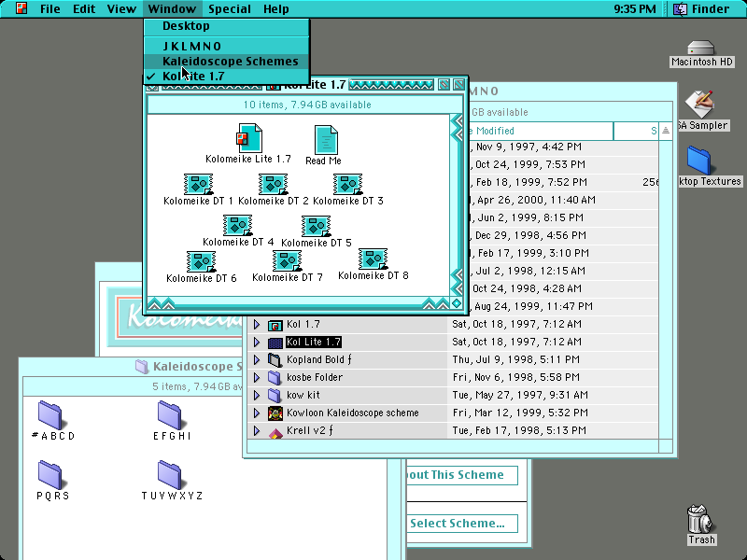This screenshot has width=747, height=560.
Task: Open the View menu
Action: [121, 8]
